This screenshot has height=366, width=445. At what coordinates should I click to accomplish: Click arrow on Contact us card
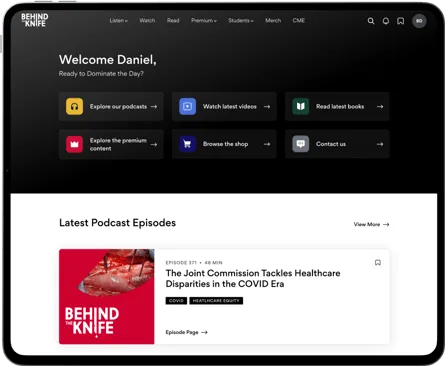(x=380, y=144)
